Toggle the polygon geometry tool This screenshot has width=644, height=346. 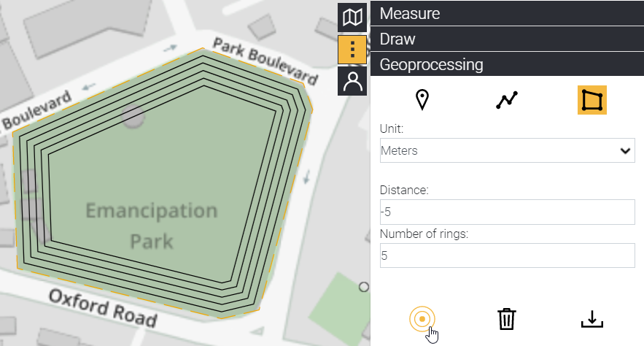[x=592, y=99]
